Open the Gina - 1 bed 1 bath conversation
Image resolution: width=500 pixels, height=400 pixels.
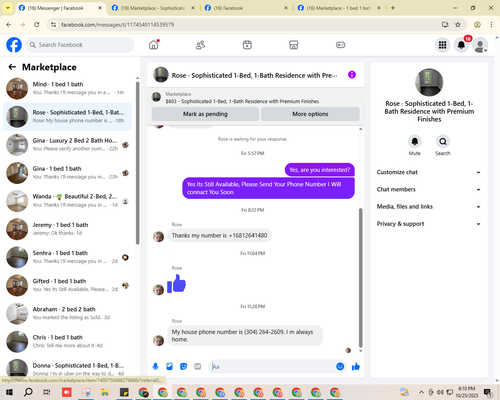(67, 173)
